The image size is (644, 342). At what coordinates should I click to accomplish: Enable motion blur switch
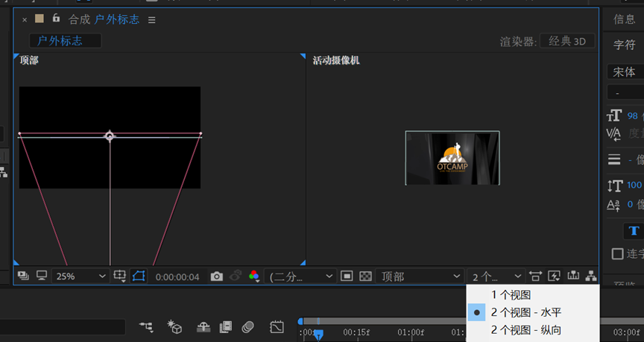pyautogui.click(x=247, y=327)
